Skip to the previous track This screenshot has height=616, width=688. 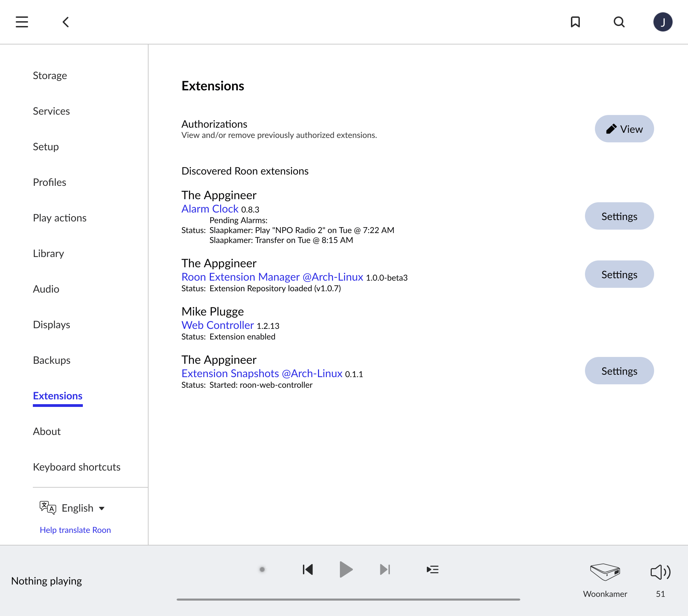(308, 569)
